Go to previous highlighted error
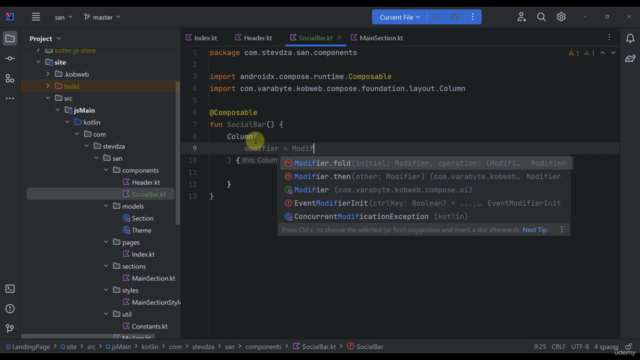Viewport: 640px width, 360px height. (602, 53)
